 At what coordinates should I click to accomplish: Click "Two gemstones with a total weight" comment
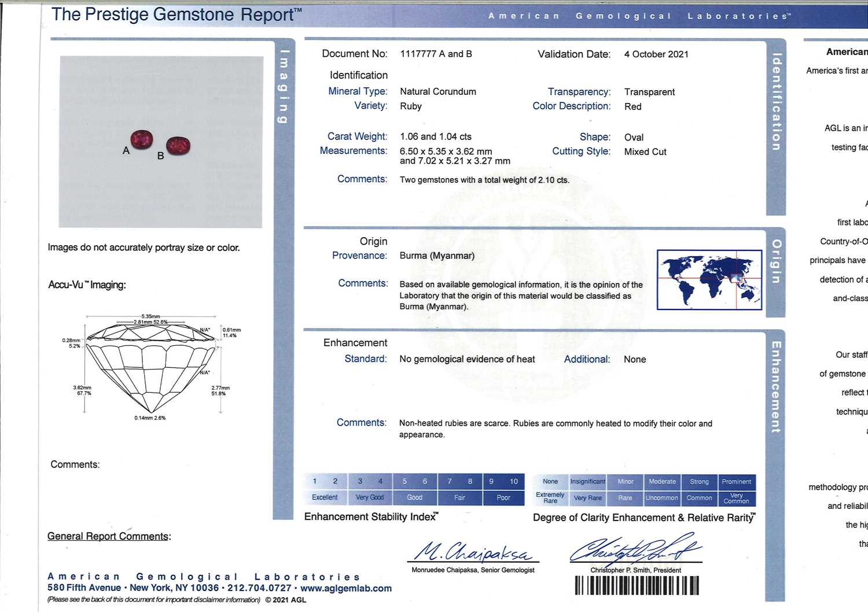click(484, 180)
